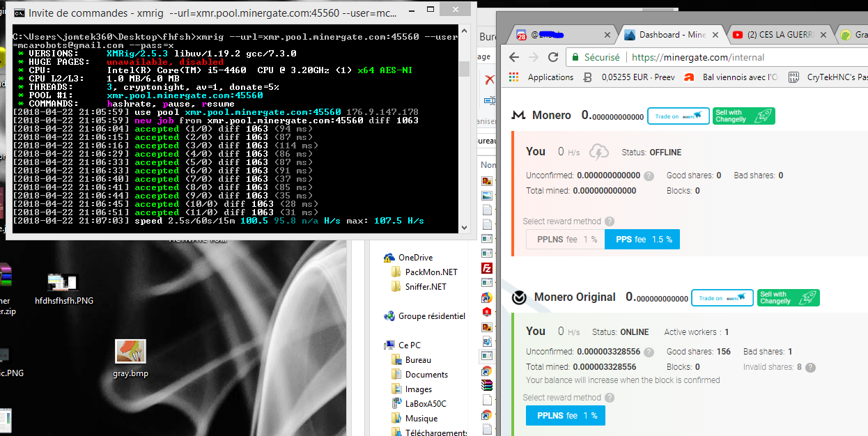Select PPLNS fee for Monero Original
Viewport: 868px width, 436px height.
tap(565, 415)
